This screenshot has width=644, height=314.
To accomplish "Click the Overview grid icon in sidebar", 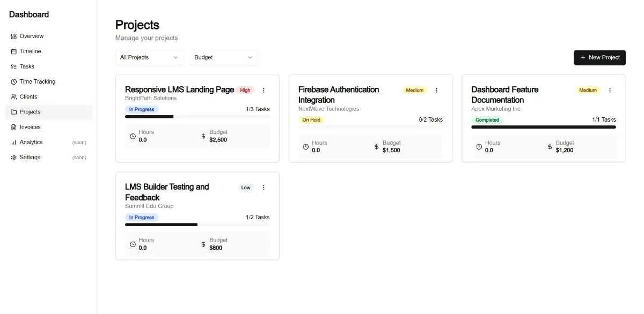I will point(14,36).
